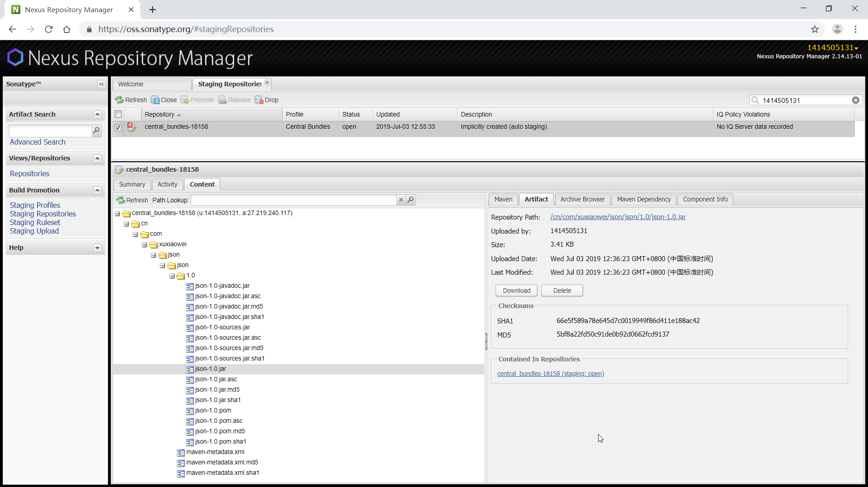Go back in browser history
The height and width of the screenshot is (487, 868).
click(12, 29)
